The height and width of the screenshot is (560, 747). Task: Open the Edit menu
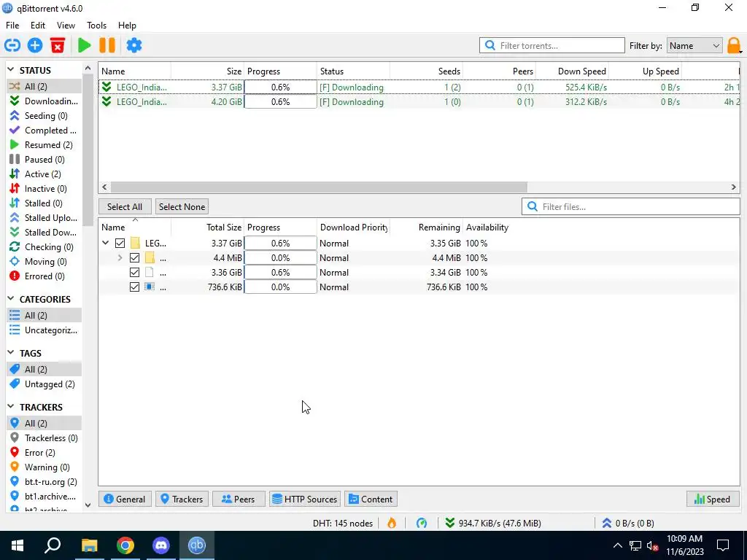(38, 26)
